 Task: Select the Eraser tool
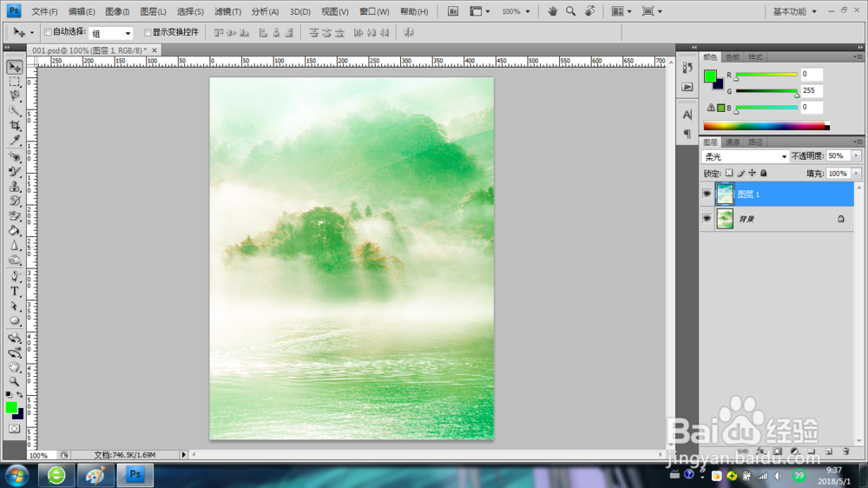tap(15, 216)
